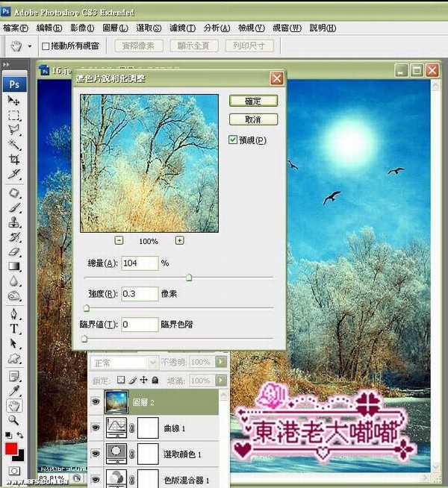The image size is (448, 488).
Task: Expand the layer opacity 不透明 arrow
Action: tap(220, 362)
